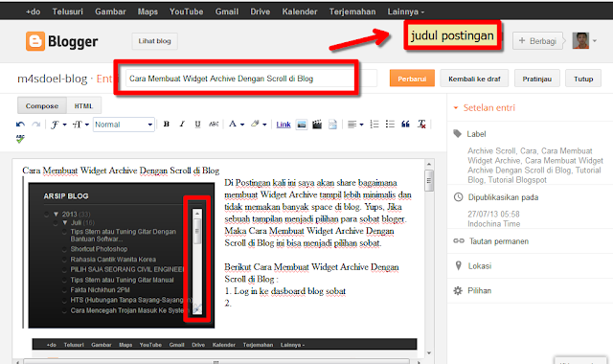Open the text highlight color picker
Image resolution: width=613 pixels, height=364 pixels.
pyautogui.click(x=259, y=125)
